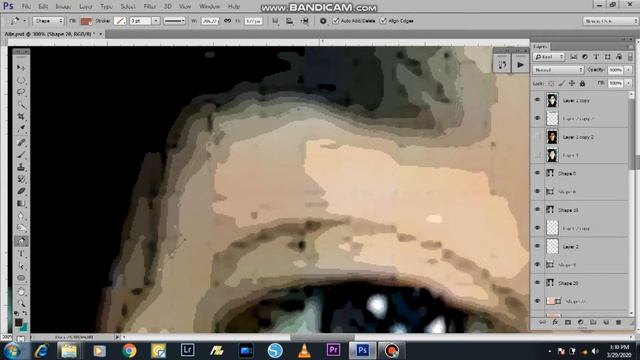This screenshot has height=360, width=640.
Task: Click the Stroke color swatch
Action: tap(119, 21)
